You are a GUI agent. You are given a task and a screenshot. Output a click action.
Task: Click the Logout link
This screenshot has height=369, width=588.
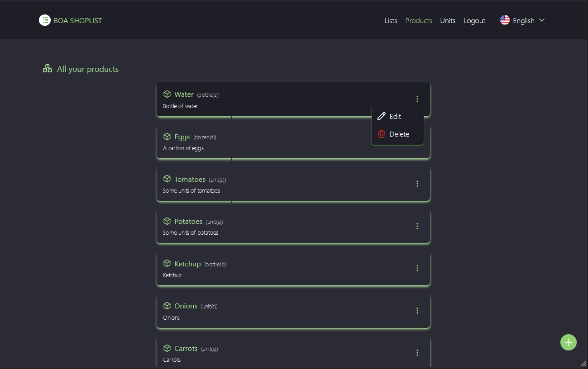coord(474,21)
